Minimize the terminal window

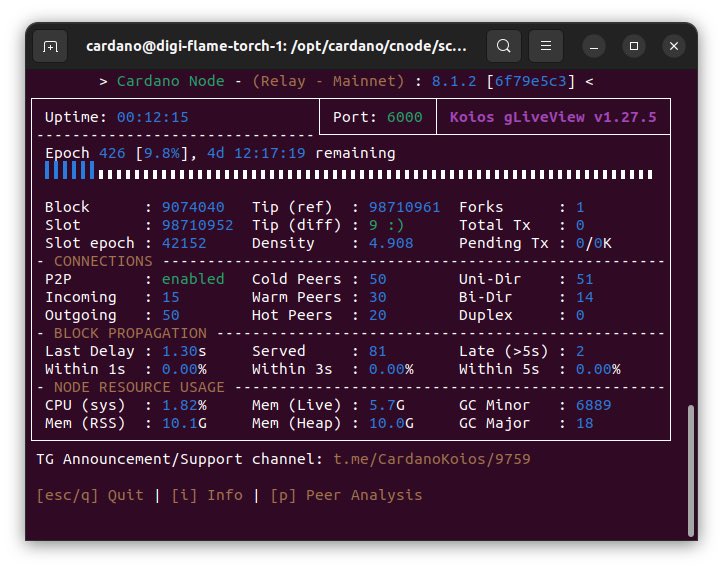[594, 47]
